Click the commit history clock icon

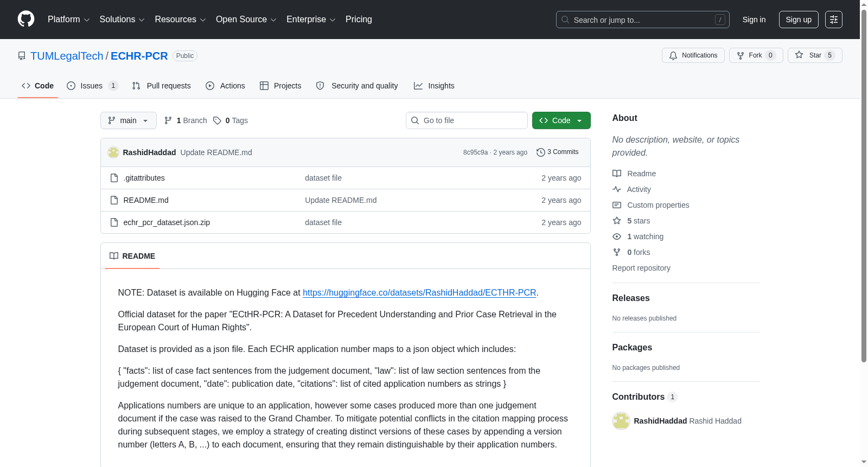[540, 152]
